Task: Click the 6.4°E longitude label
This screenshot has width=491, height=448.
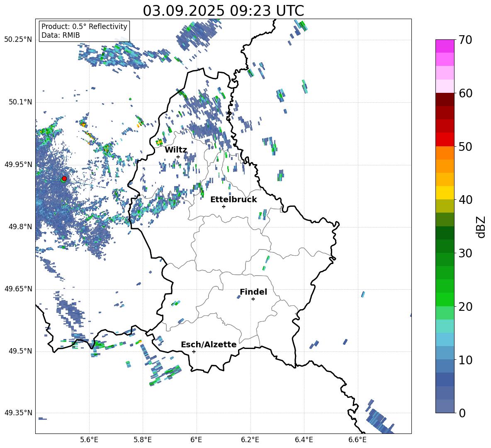Action: (x=304, y=440)
